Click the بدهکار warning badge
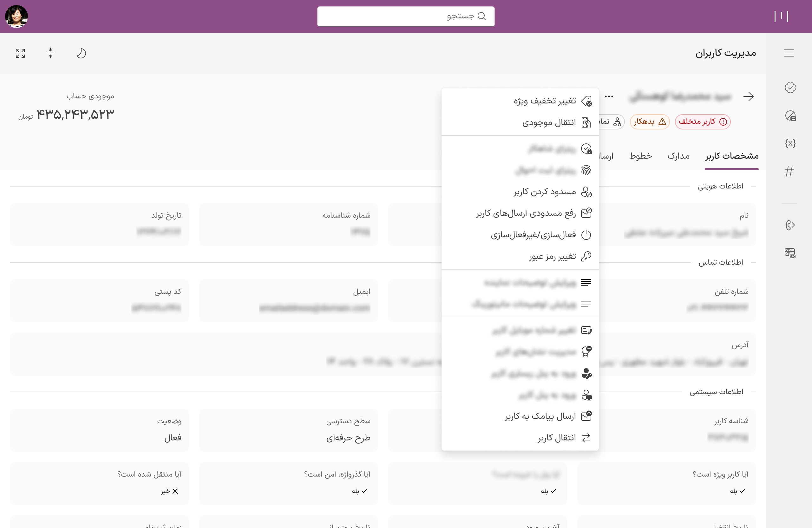This screenshot has width=812, height=528. pyautogui.click(x=650, y=122)
